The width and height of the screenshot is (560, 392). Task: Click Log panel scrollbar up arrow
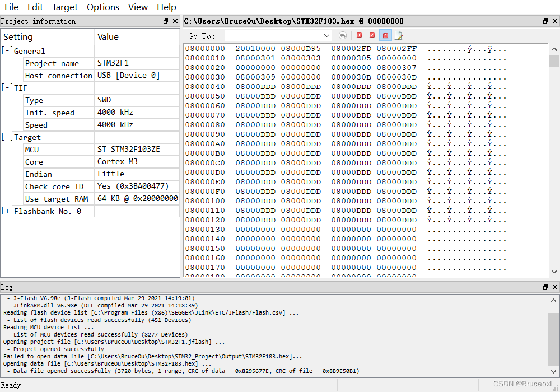click(x=553, y=301)
